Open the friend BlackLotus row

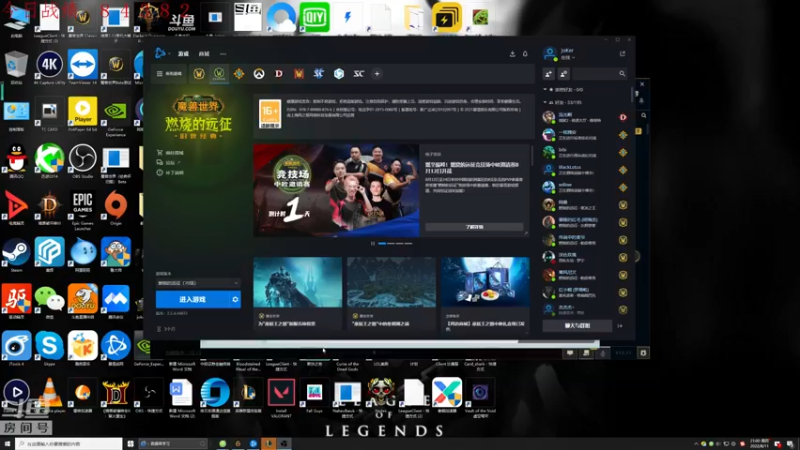pos(585,169)
